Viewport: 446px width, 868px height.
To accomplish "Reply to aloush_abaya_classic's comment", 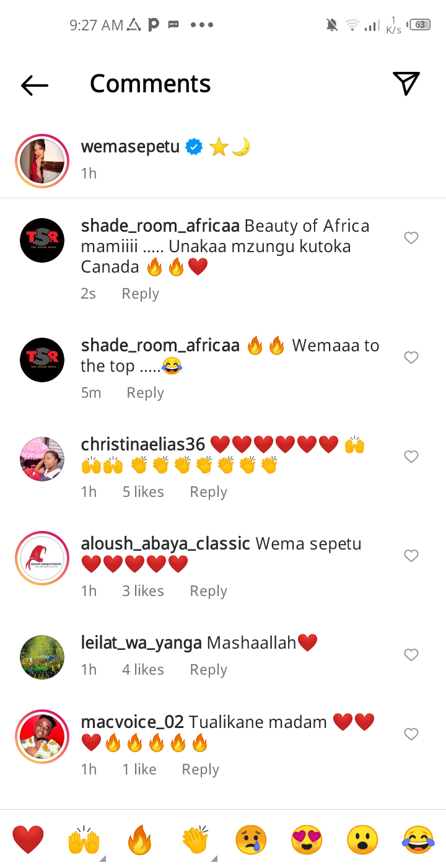I will click(208, 591).
